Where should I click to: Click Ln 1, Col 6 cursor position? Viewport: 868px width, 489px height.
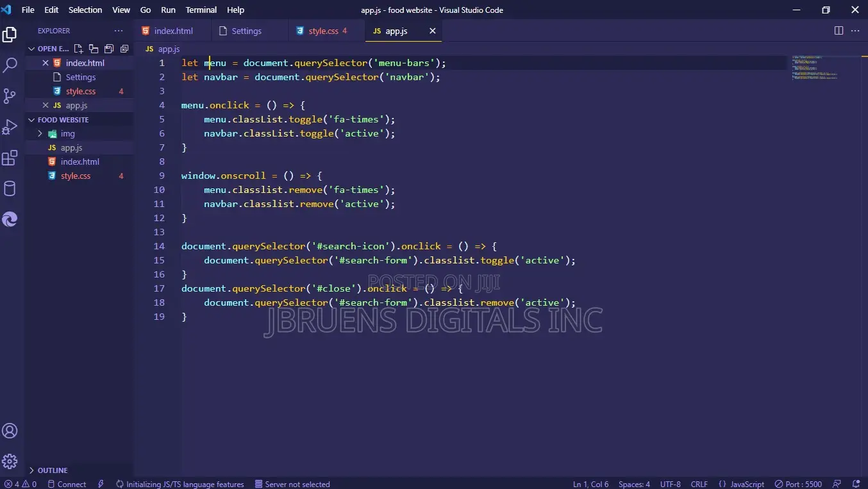click(x=591, y=484)
